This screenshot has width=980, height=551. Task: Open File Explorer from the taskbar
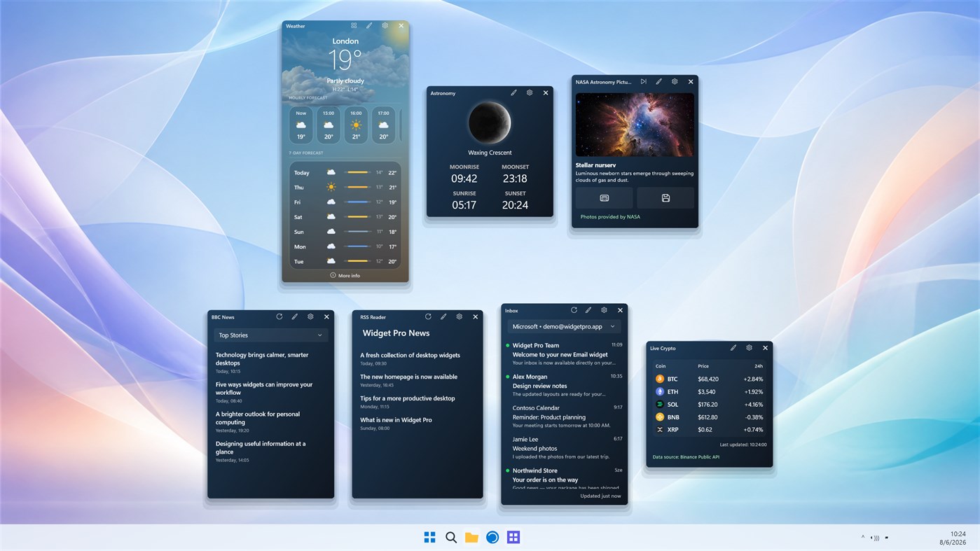pyautogui.click(x=471, y=537)
